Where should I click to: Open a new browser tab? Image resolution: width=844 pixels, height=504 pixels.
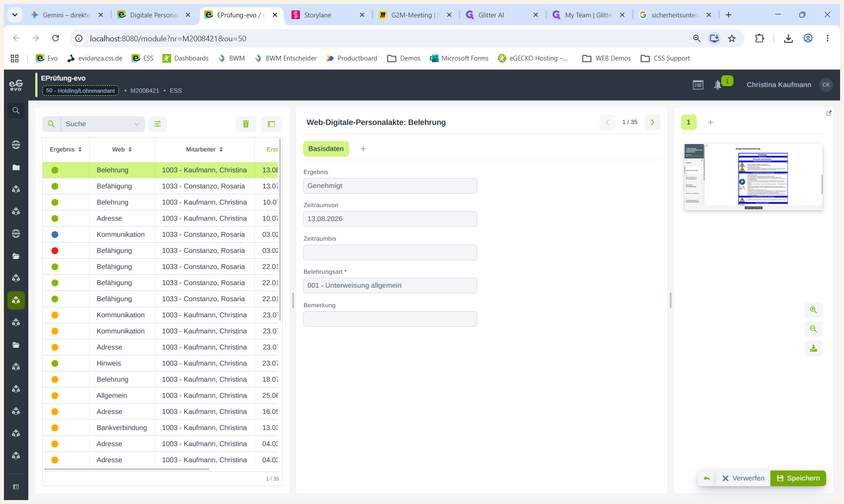tap(729, 15)
